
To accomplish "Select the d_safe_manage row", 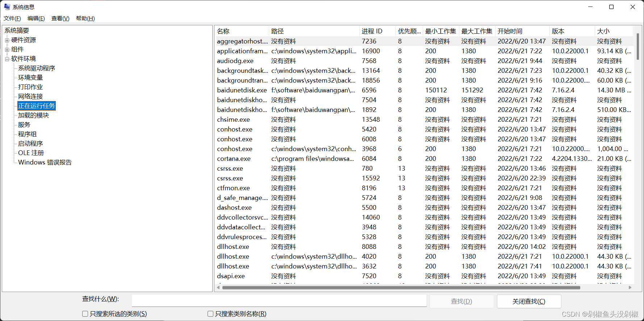I will point(425,198).
